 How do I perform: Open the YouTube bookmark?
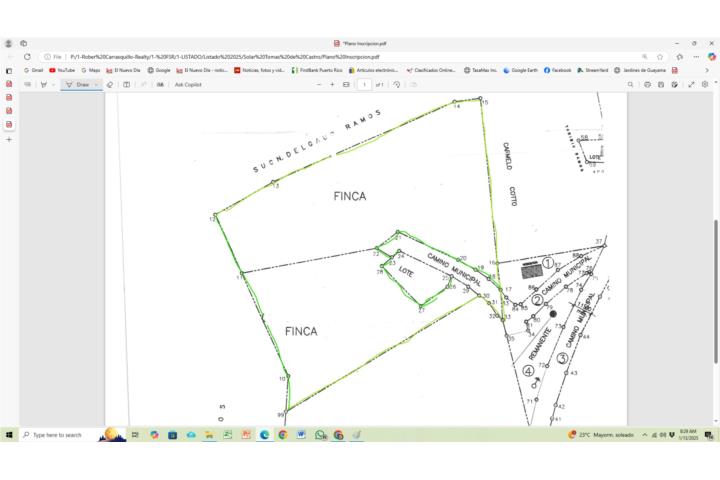[x=62, y=71]
